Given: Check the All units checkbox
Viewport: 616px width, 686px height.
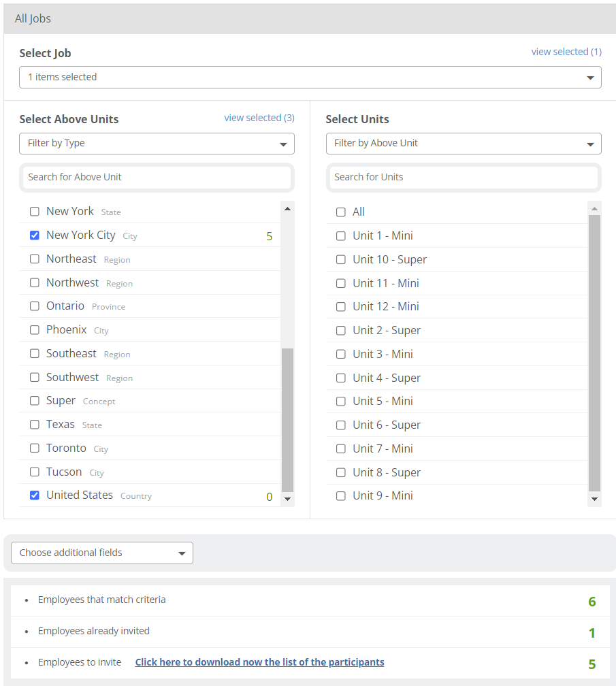Looking at the screenshot, I should [341, 212].
